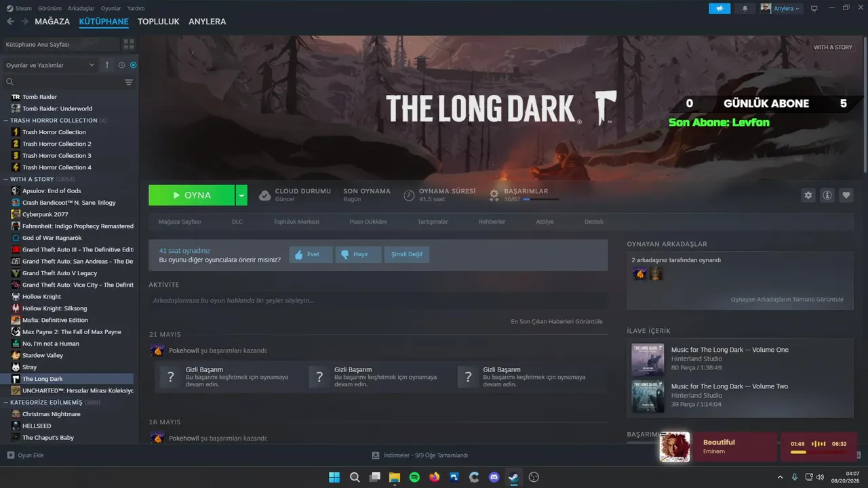This screenshot has width=868, height=488.
Task: Switch the library to grid view
Action: click(x=128, y=44)
